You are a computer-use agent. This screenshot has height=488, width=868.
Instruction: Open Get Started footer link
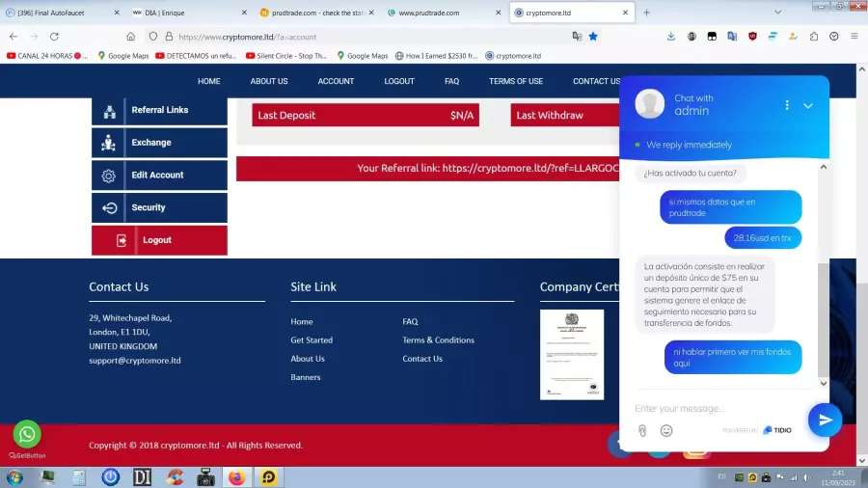[x=312, y=340]
